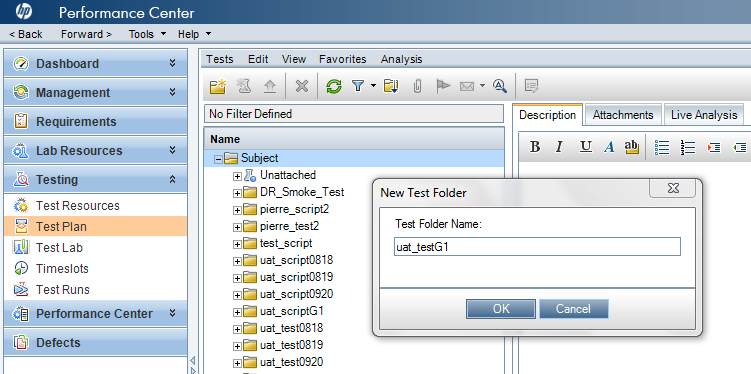Select the uat_test0819 folder

[291, 345]
